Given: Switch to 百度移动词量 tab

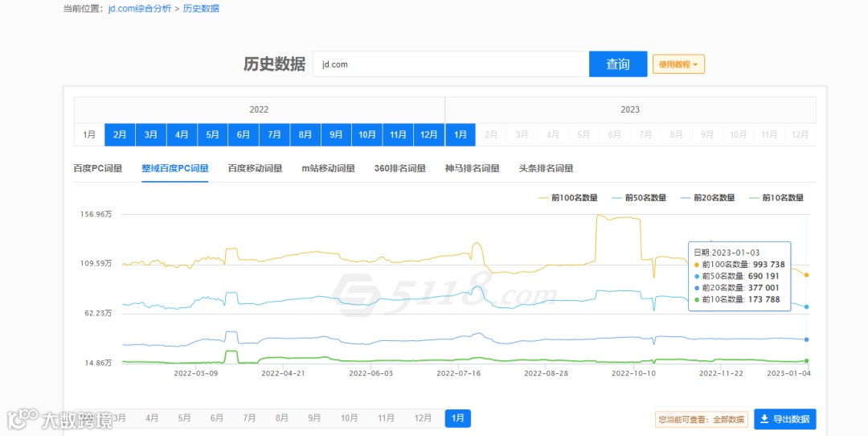Looking at the screenshot, I should coord(256,168).
